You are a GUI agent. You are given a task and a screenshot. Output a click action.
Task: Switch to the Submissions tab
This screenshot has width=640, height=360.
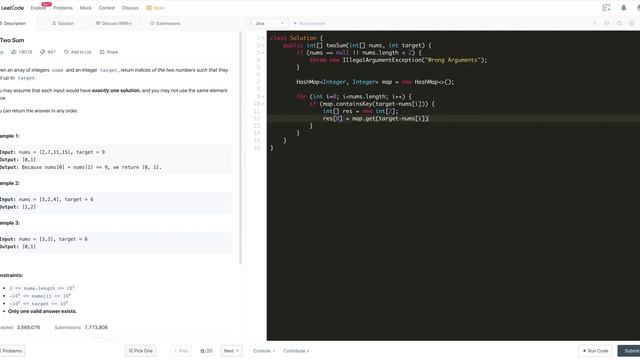tap(165, 23)
